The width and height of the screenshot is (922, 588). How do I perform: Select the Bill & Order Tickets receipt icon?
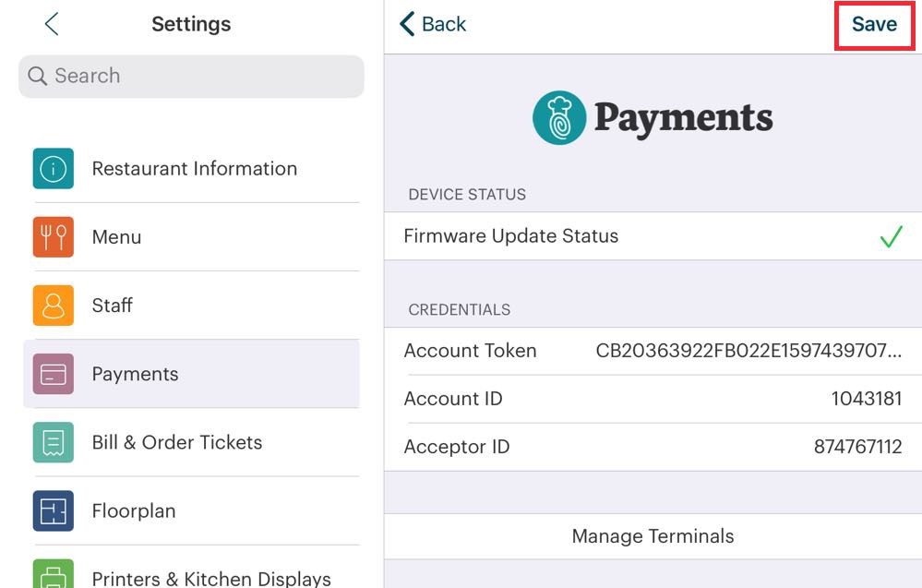tap(53, 442)
